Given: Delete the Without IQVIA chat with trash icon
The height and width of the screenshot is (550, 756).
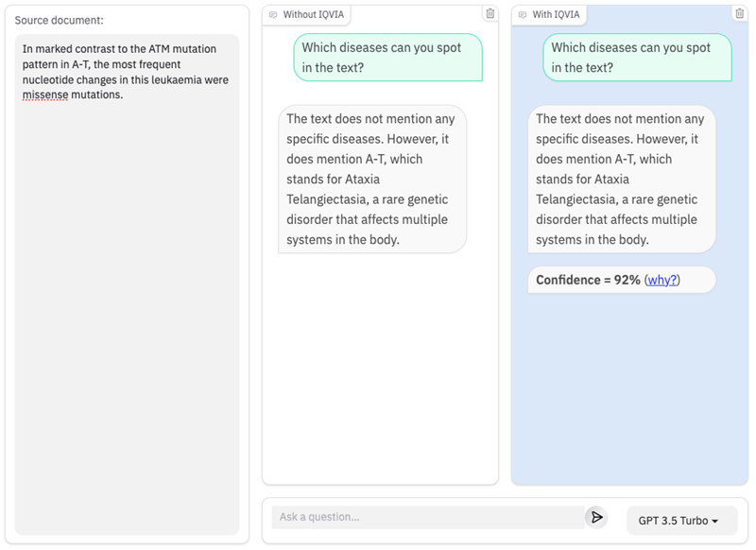Looking at the screenshot, I should [x=490, y=13].
